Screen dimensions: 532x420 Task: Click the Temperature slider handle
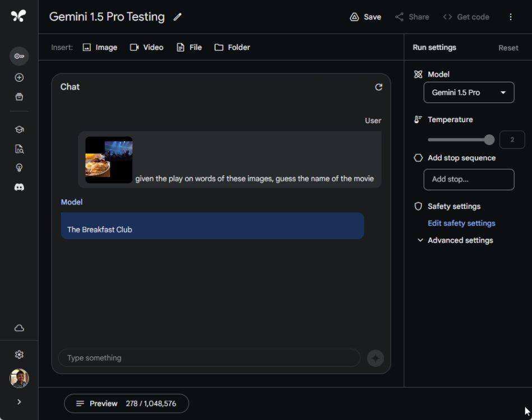point(489,139)
